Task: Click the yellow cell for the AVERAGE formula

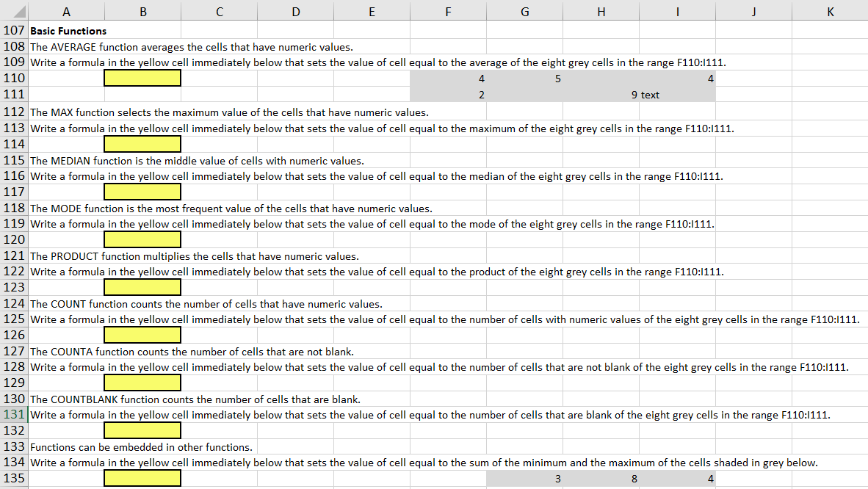Action: click(x=142, y=78)
